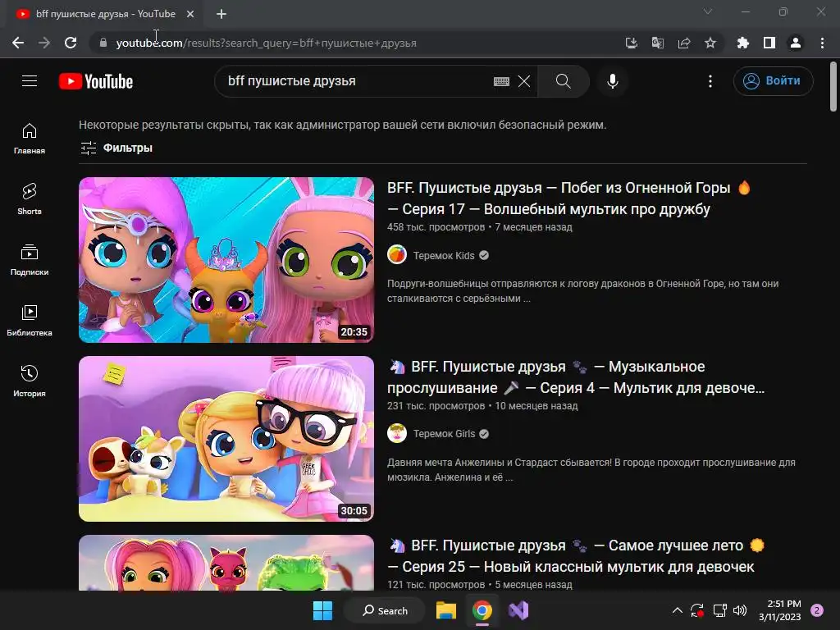This screenshot has width=840, height=630.
Task: Open Windows Start menu
Action: [x=322, y=610]
